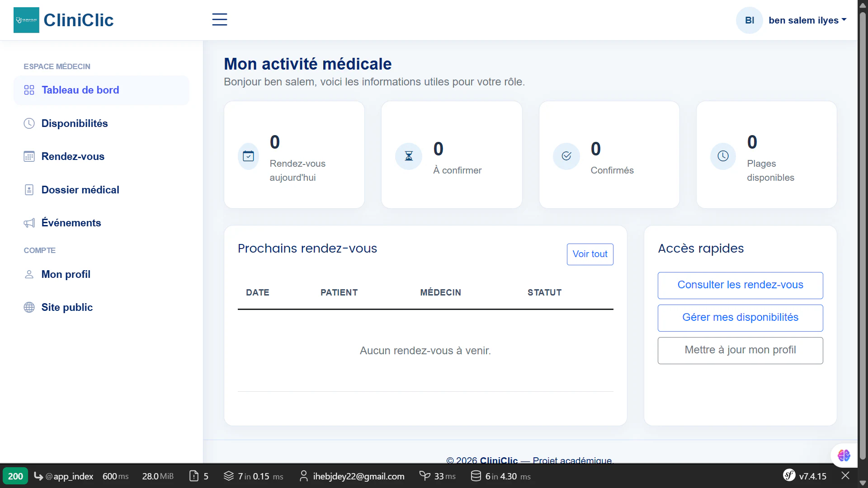Click the Voir tout button

point(590,254)
